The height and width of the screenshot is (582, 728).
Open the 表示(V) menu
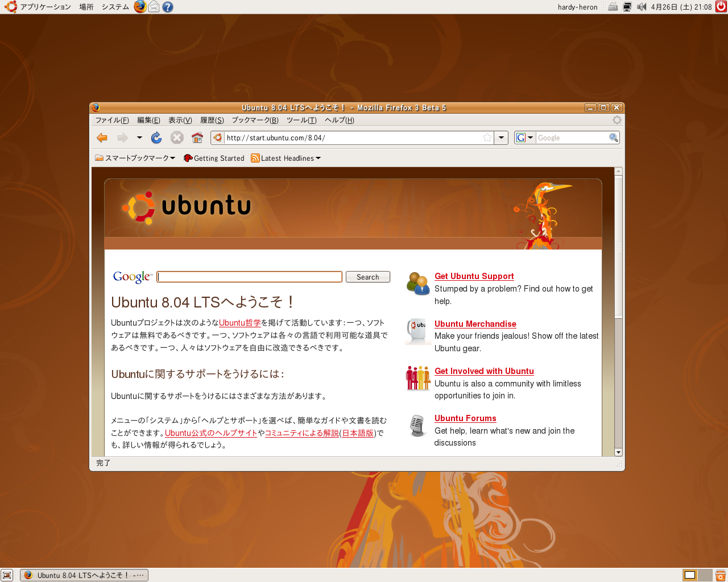[x=180, y=120]
